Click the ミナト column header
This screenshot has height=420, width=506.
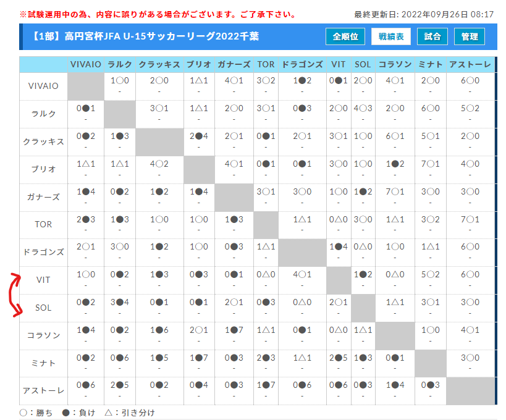coord(431,64)
